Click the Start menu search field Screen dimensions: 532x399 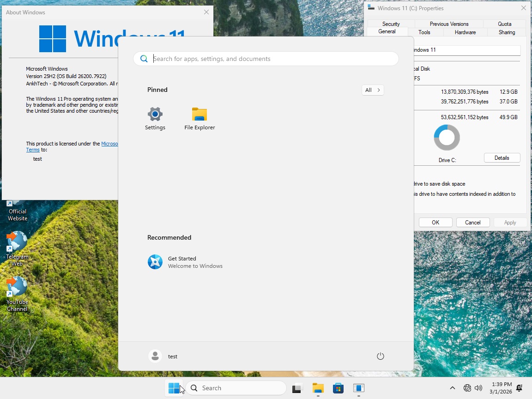pos(266,59)
